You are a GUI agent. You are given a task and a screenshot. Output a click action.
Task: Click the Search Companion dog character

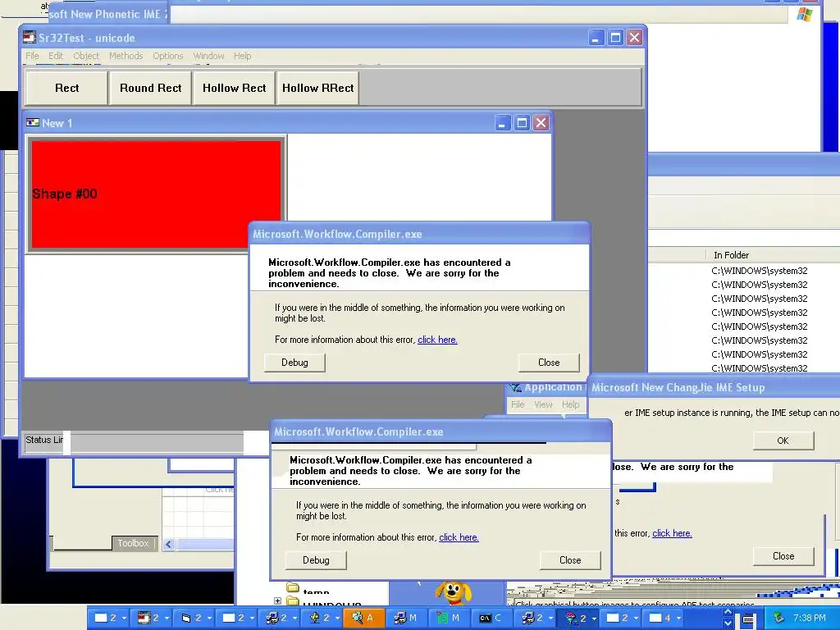(x=453, y=593)
